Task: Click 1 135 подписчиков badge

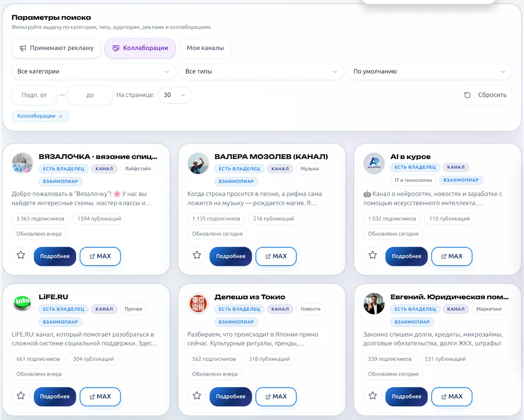Action: pyautogui.click(x=216, y=219)
